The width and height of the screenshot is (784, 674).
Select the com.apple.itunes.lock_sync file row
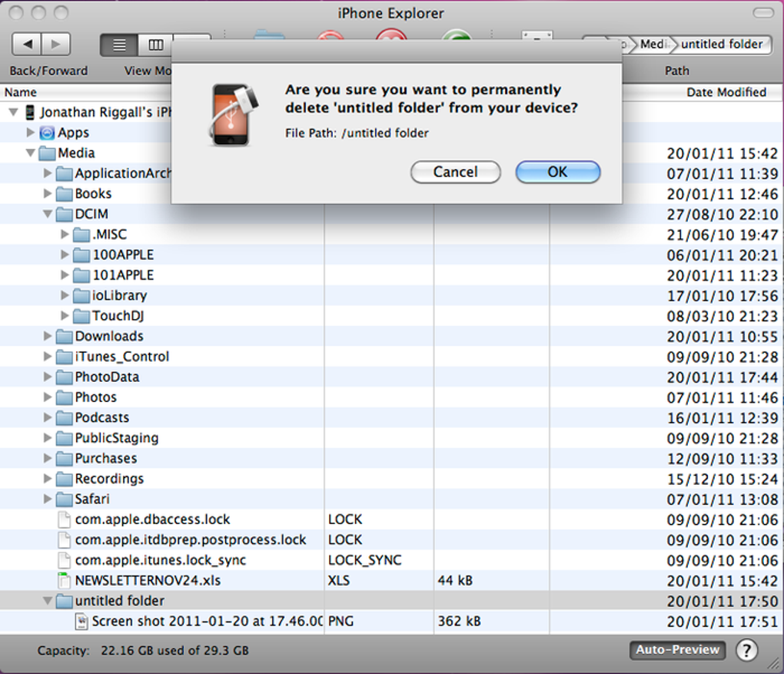pos(392,560)
